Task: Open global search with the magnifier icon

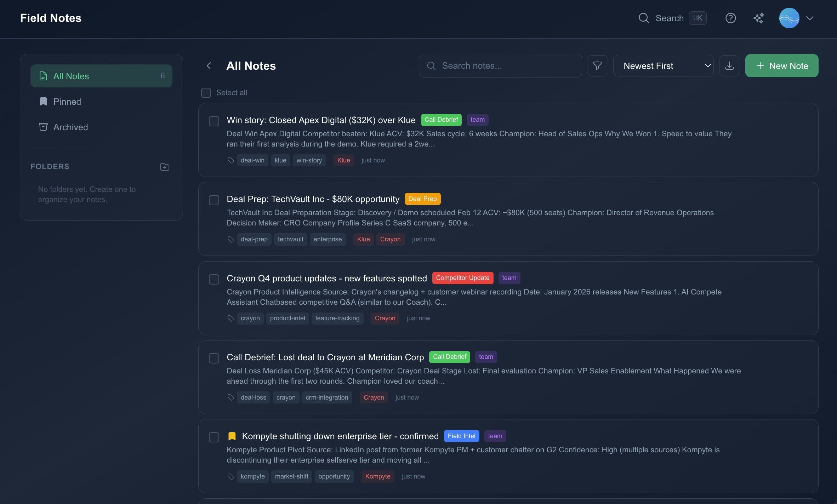Action: point(644,18)
